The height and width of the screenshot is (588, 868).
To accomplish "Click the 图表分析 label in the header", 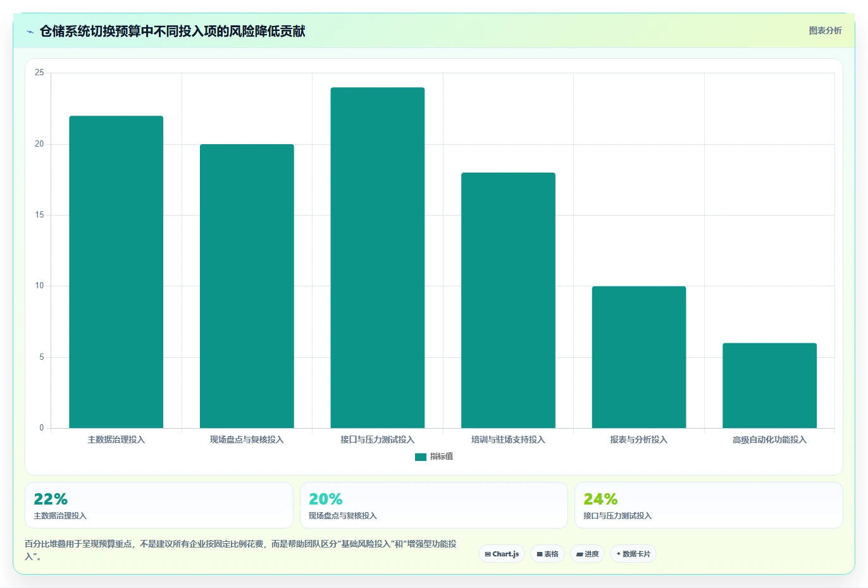I will click(x=825, y=30).
